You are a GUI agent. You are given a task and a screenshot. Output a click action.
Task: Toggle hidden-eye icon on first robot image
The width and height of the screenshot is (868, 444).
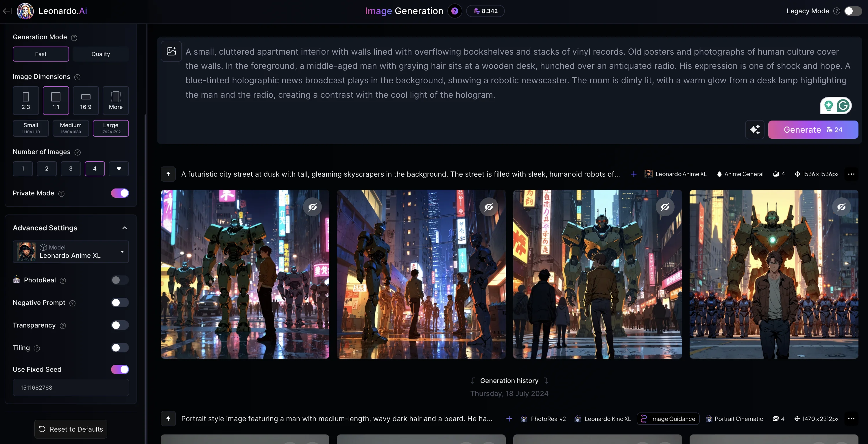tap(312, 207)
